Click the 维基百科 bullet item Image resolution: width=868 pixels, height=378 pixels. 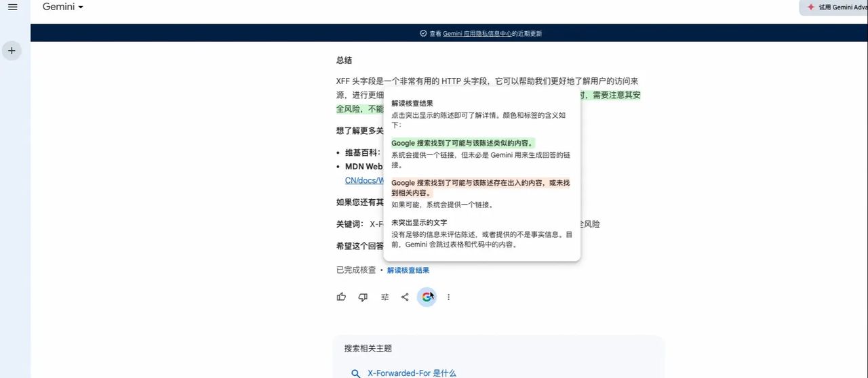[x=363, y=152]
